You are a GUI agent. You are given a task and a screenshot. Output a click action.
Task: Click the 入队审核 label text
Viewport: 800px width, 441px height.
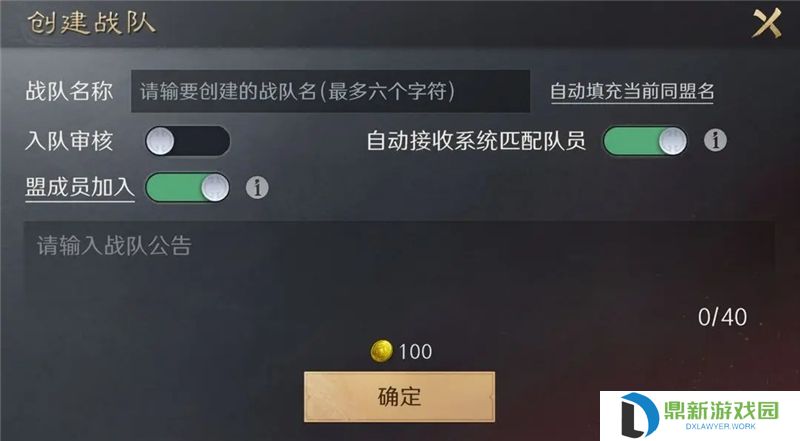click(69, 141)
